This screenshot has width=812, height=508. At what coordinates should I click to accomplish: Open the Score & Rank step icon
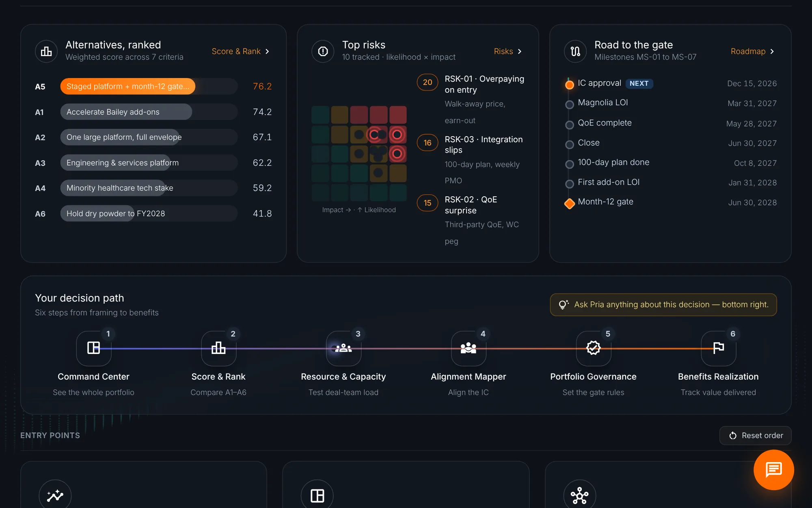point(218,348)
